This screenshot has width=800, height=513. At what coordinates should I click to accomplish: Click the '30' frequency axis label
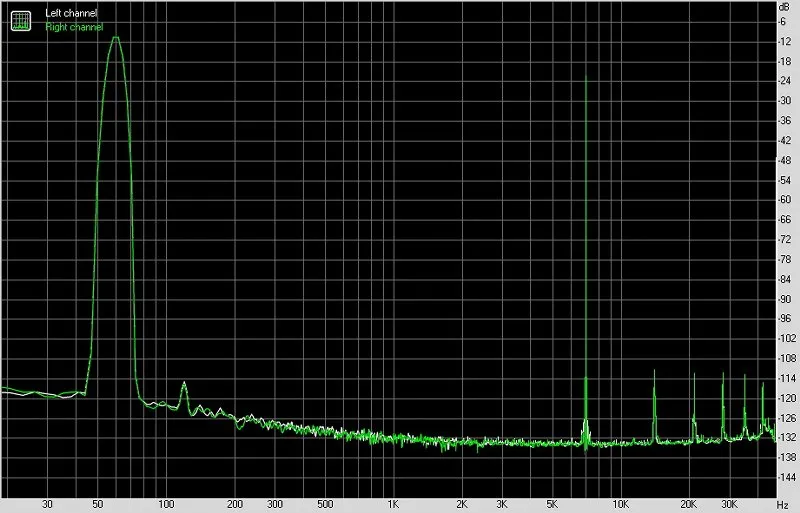click(47, 504)
